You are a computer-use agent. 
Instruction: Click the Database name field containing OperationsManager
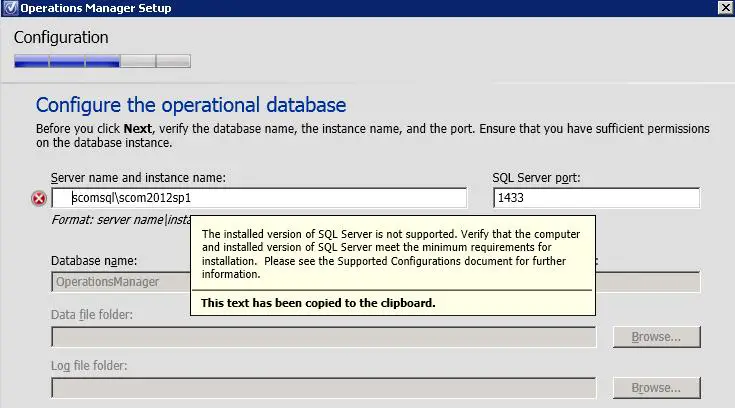(x=121, y=282)
